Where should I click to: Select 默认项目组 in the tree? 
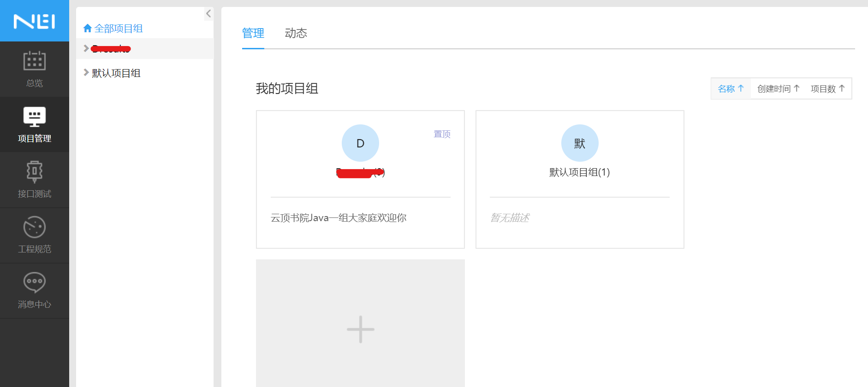pos(116,73)
